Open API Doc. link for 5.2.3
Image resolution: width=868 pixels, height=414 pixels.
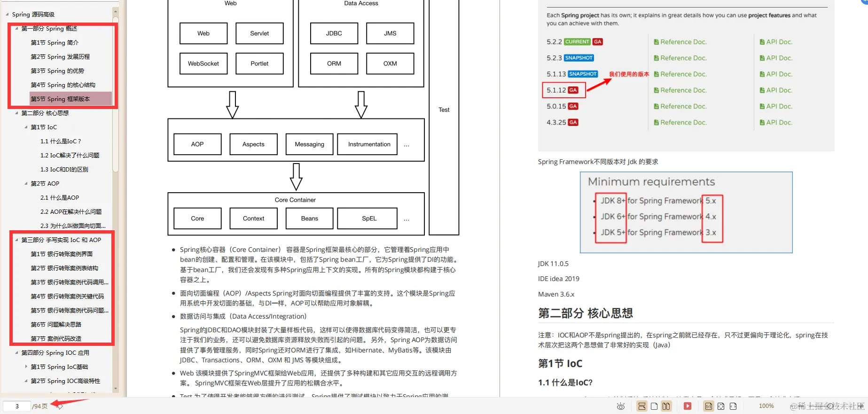tap(776, 58)
